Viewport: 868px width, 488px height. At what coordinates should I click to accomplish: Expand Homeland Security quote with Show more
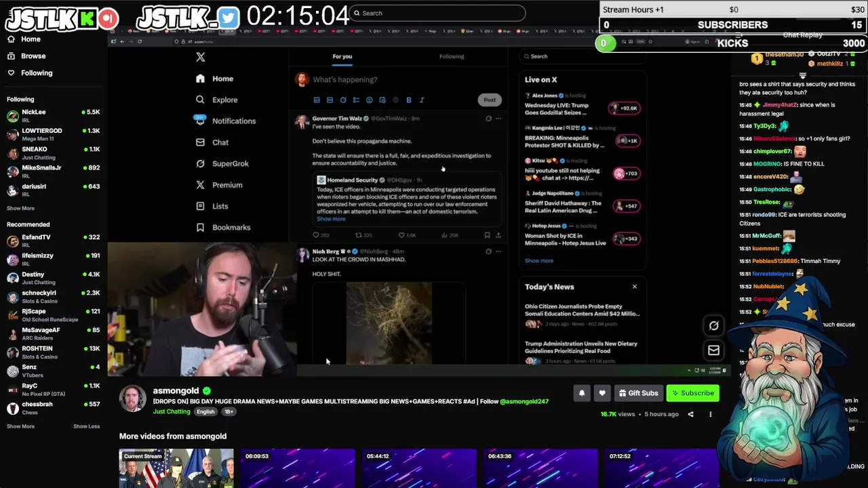(x=331, y=219)
